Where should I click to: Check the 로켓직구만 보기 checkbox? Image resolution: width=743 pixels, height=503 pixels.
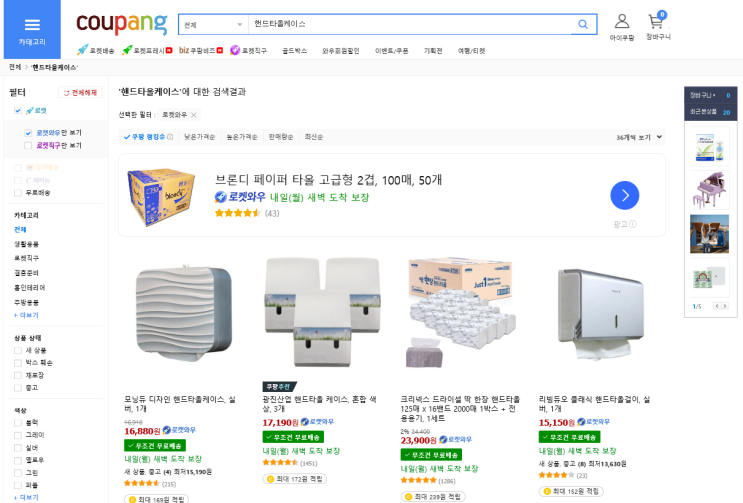28,145
